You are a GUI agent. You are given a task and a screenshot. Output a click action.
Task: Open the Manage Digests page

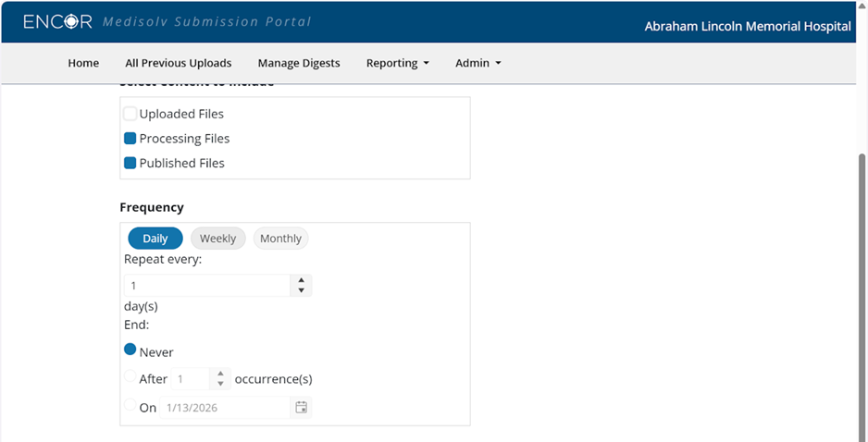point(299,63)
